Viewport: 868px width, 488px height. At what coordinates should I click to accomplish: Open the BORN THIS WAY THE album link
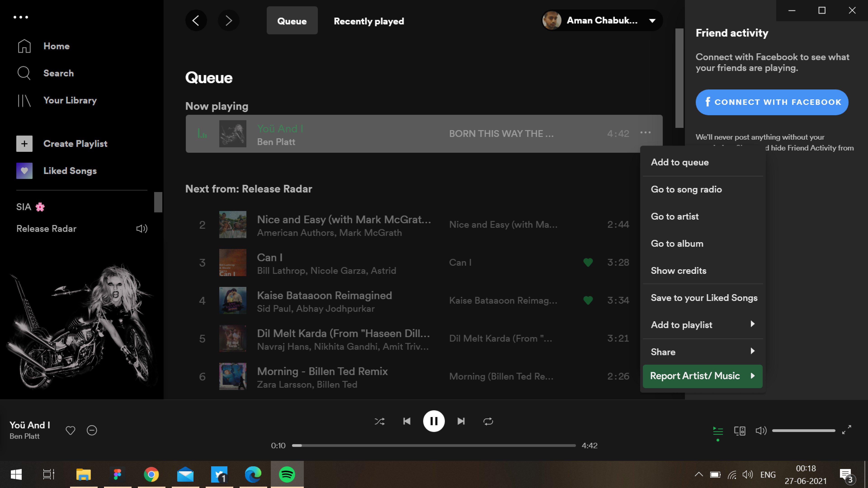click(x=501, y=134)
